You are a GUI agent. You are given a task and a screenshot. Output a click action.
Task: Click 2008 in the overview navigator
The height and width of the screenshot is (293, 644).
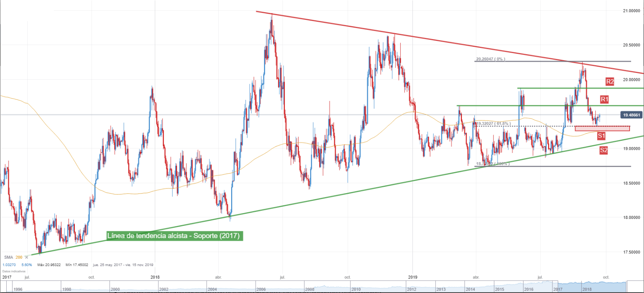click(310, 289)
